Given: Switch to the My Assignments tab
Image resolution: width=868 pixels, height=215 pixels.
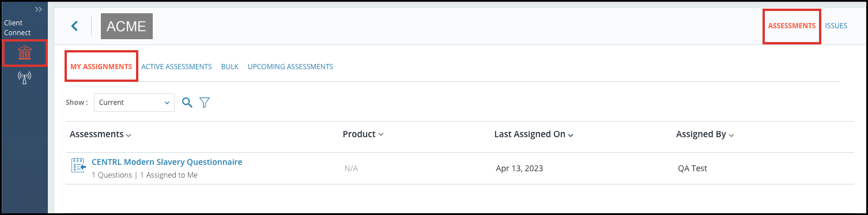Looking at the screenshot, I should pos(101,66).
